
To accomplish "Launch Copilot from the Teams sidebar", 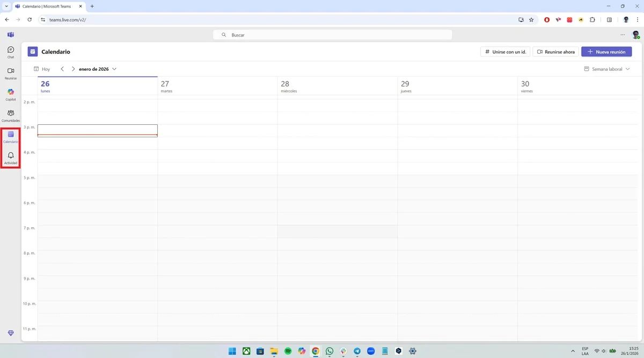I will point(11,94).
